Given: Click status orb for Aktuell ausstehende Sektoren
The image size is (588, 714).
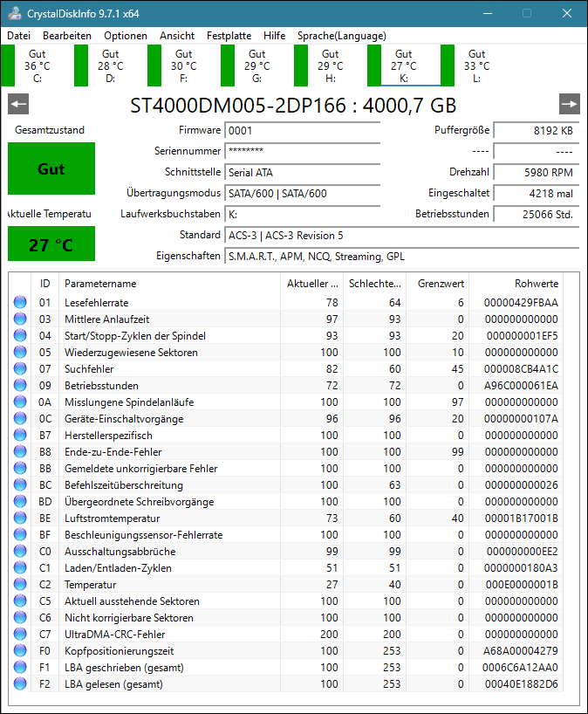Looking at the screenshot, I should pos(20,601).
